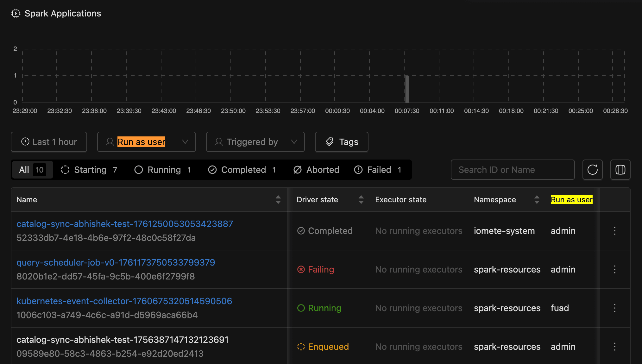The height and width of the screenshot is (364, 642).
Task: Click the clock icon in time filter
Action: pyautogui.click(x=25, y=142)
